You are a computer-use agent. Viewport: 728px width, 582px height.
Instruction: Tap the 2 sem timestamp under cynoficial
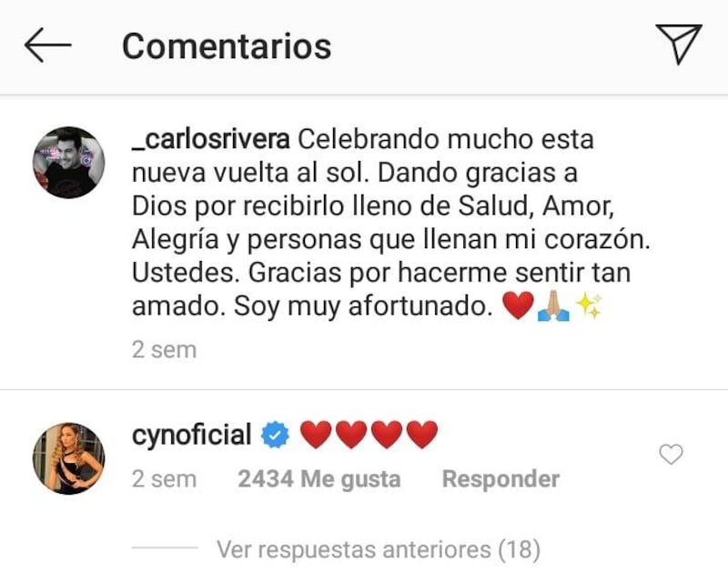pyautogui.click(x=164, y=479)
